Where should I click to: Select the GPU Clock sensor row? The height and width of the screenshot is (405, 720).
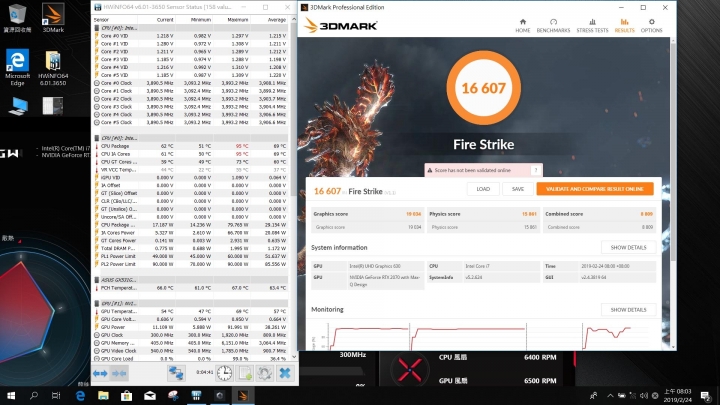tap(191, 335)
